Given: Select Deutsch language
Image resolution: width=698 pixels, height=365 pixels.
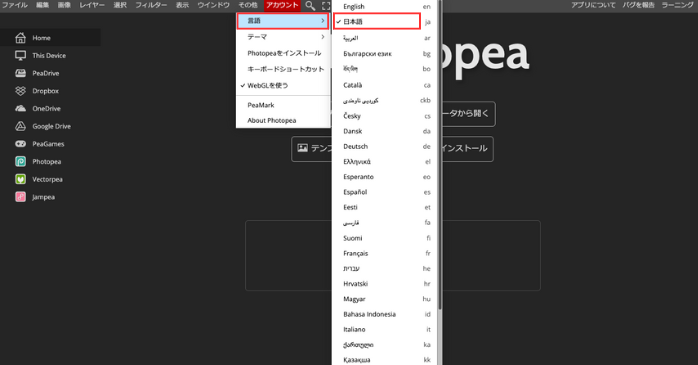Looking at the screenshot, I should [385, 146].
